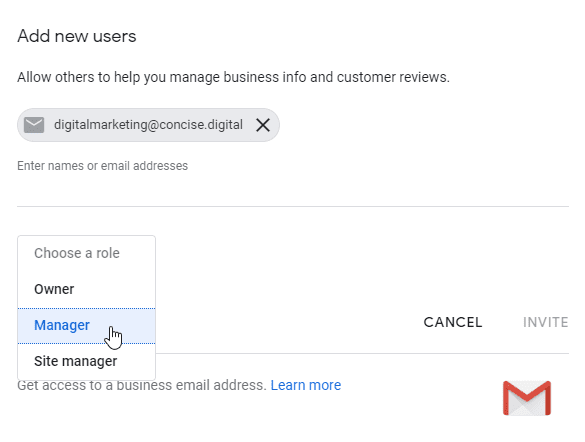Select the digitalmarketing@concise.digital email address text

click(148, 125)
